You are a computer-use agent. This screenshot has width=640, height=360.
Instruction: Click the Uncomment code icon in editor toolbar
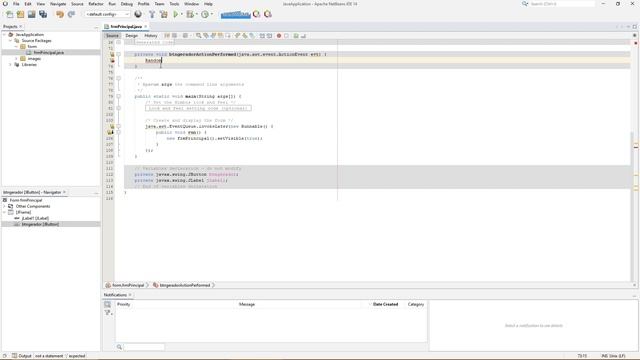[303, 36]
